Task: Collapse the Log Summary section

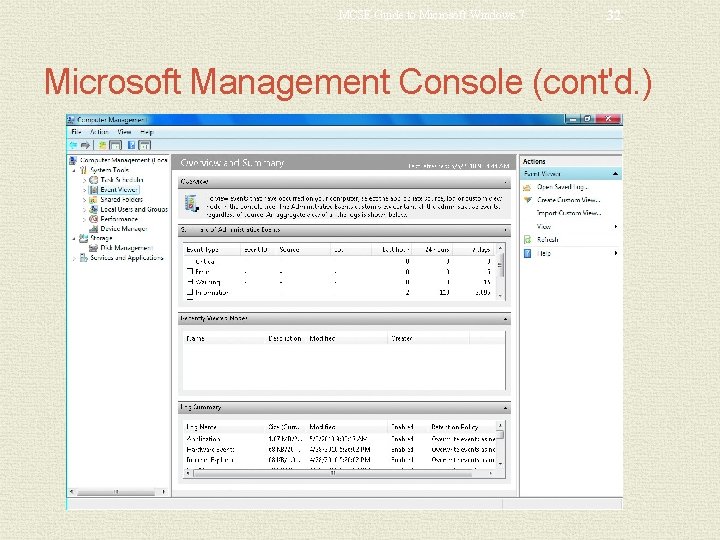Action: (506, 408)
